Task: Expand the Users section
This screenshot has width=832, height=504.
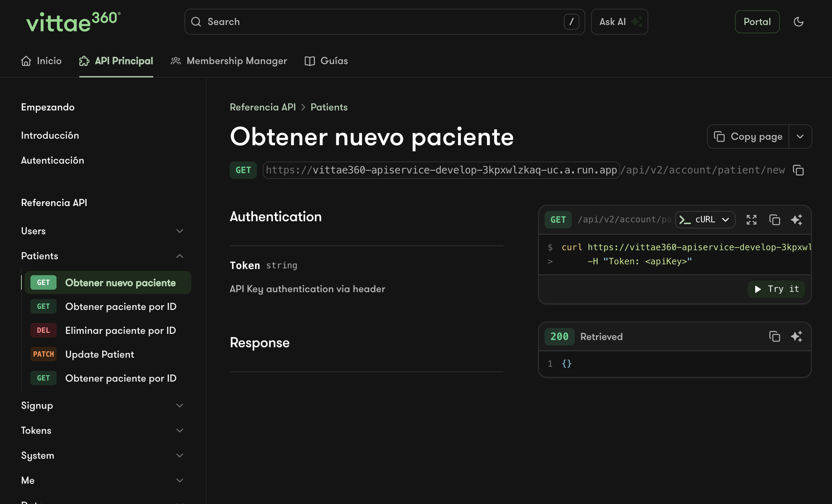Action: point(103,231)
